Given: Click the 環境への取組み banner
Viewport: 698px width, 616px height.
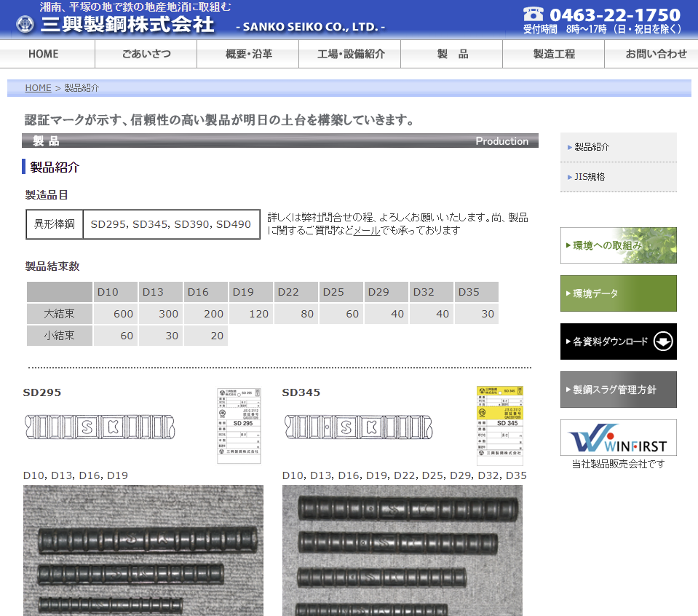Looking at the screenshot, I should pos(619,245).
